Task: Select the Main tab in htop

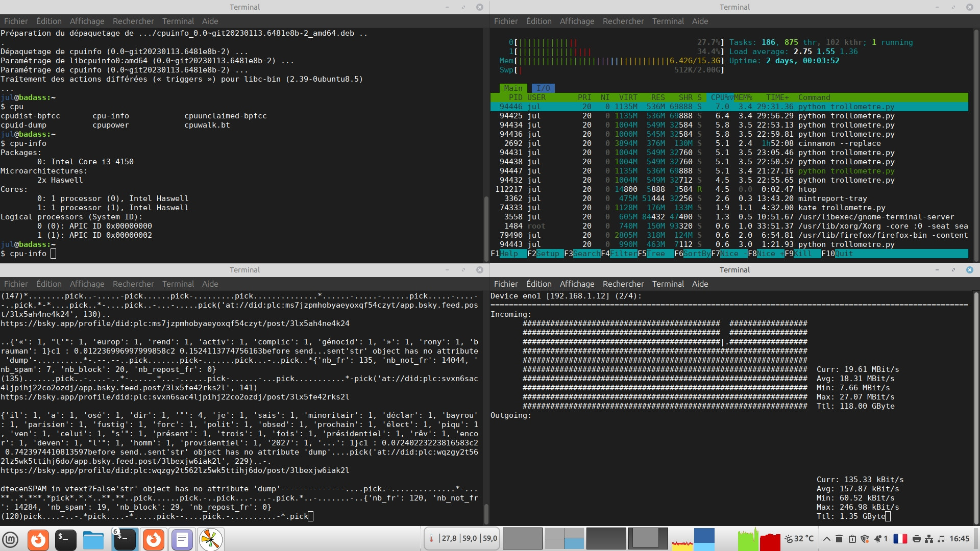Action: click(x=513, y=88)
